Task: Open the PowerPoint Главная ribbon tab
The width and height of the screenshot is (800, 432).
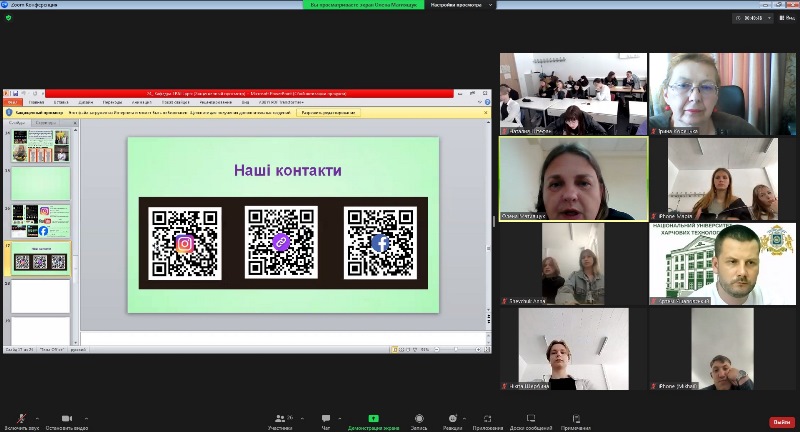Action: [36, 102]
